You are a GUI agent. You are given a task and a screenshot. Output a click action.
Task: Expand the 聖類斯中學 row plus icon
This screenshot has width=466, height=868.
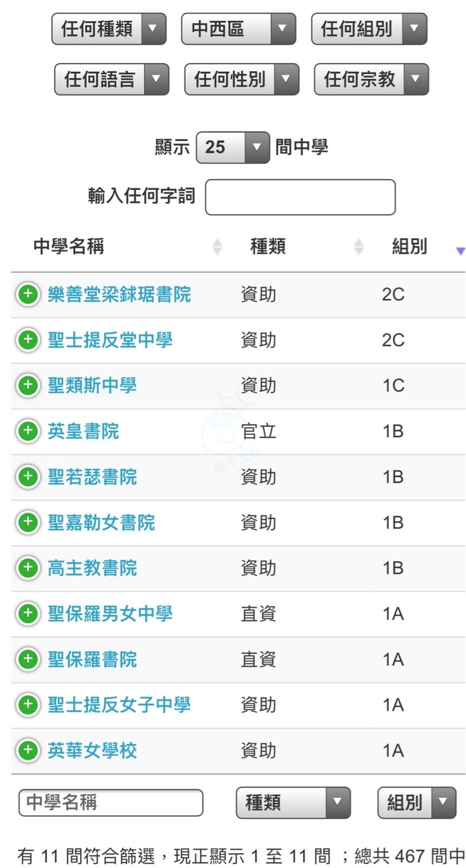28,386
